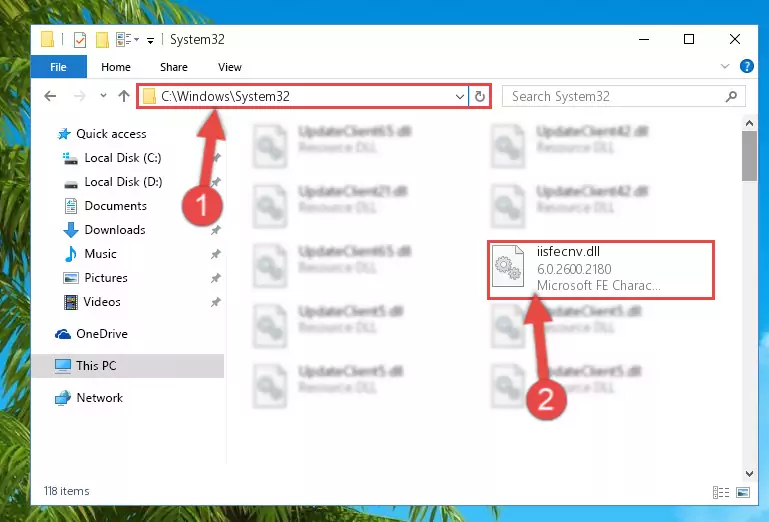The height and width of the screenshot is (522, 769).
Task: Click the vertical scrollbar thumb
Action: coord(749,156)
